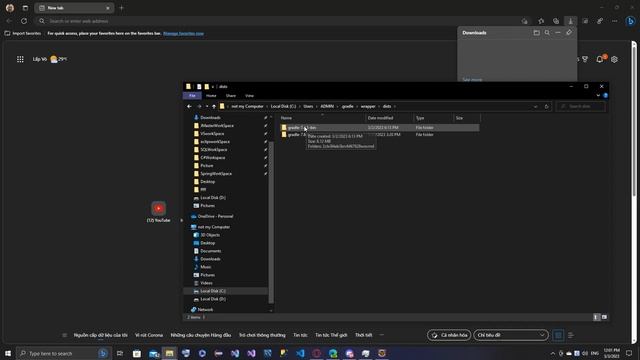Open eclipseworkSpace in Quick access
The image size is (640, 360).
215,142
